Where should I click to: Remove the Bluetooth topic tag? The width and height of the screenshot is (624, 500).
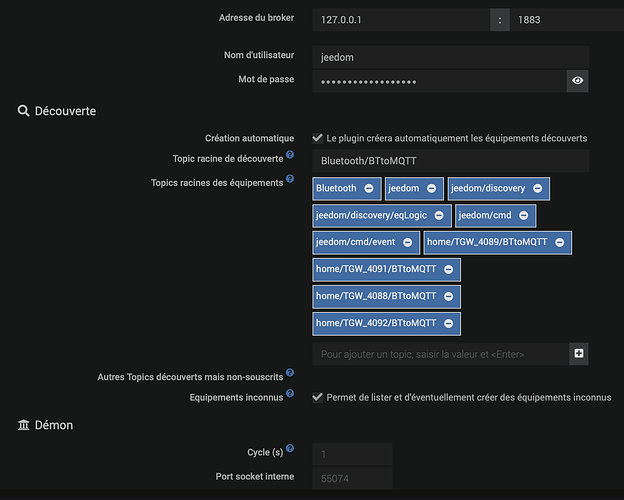click(369, 188)
